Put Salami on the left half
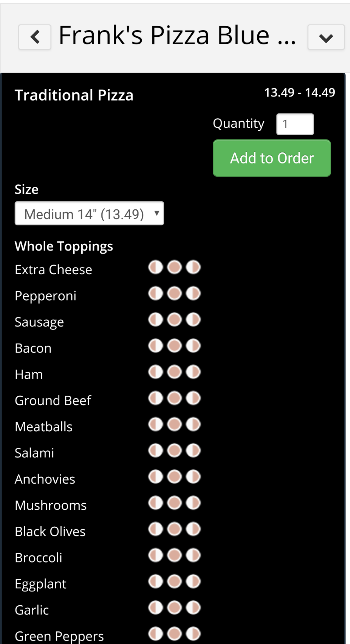Viewport: 350px width, 644px height. coord(156,451)
